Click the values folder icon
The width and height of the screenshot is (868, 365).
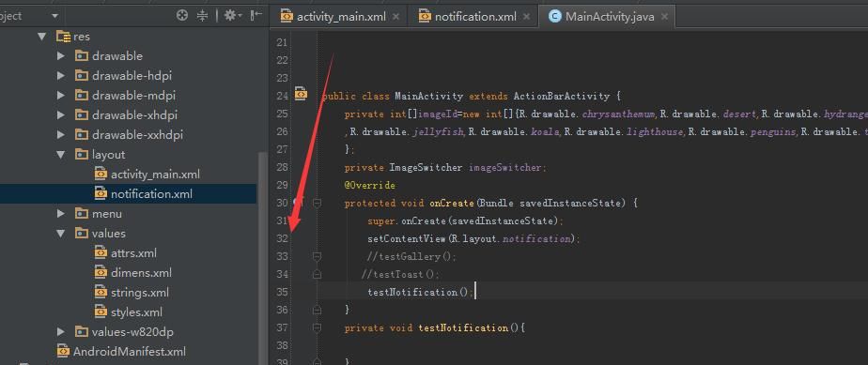pyautogui.click(x=82, y=234)
